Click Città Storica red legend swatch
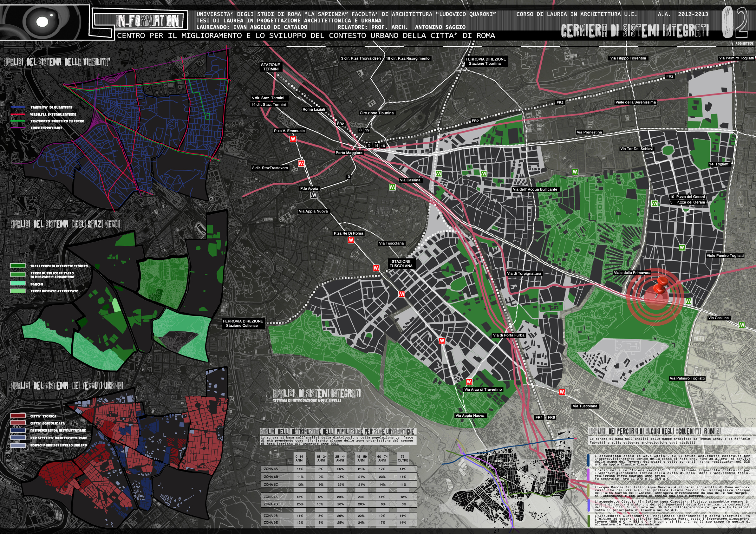Image resolution: width=756 pixels, height=534 pixels. tap(18, 416)
